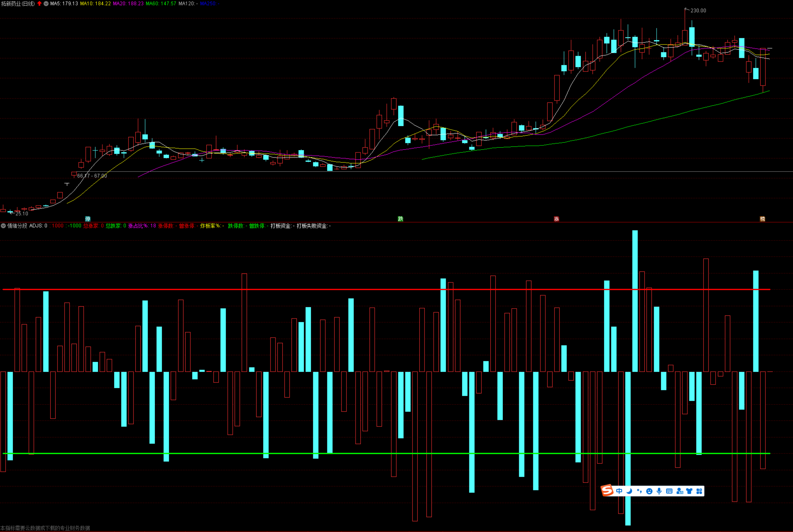Click the red up arrow beside 拓新药业

tap(39, 3)
